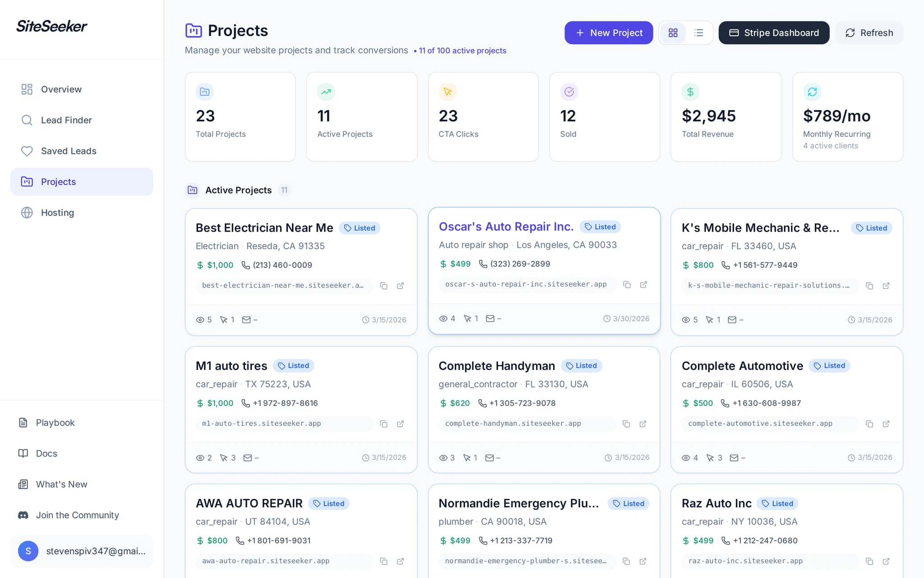The image size is (924, 578).
Task: Open raz-auto-inc.siteseeker.app externally
Action: pyautogui.click(x=886, y=561)
